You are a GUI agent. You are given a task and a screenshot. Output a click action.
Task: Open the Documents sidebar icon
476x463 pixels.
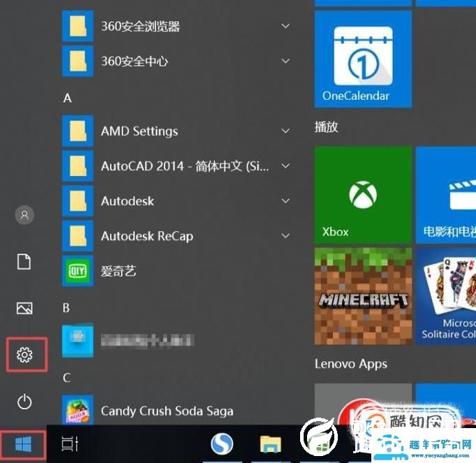[x=24, y=262]
